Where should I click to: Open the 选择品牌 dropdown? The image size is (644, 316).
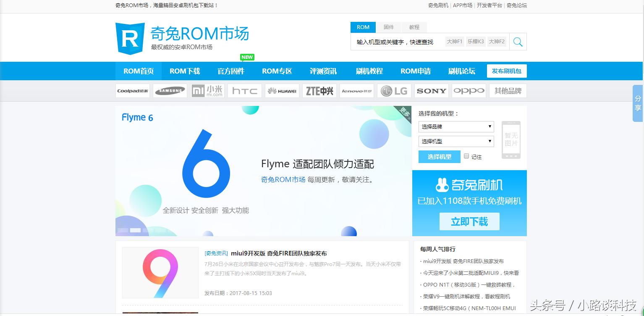pyautogui.click(x=456, y=126)
